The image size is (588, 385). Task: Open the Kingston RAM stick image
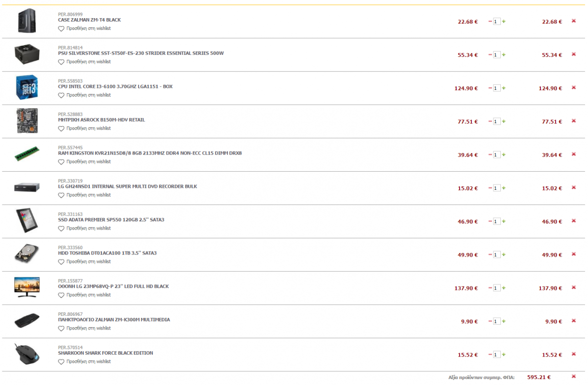(x=27, y=154)
